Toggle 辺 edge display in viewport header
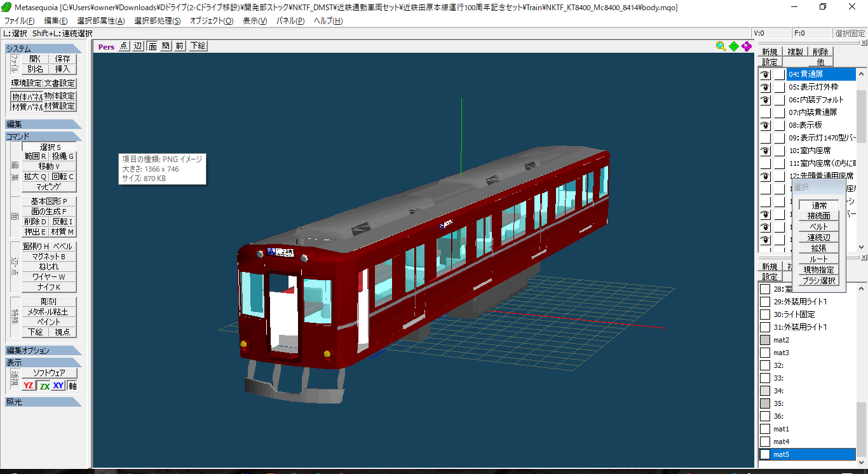 coord(138,46)
